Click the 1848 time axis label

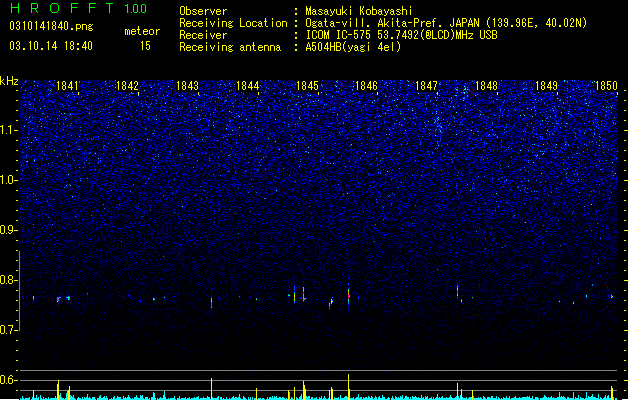click(x=486, y=86)
